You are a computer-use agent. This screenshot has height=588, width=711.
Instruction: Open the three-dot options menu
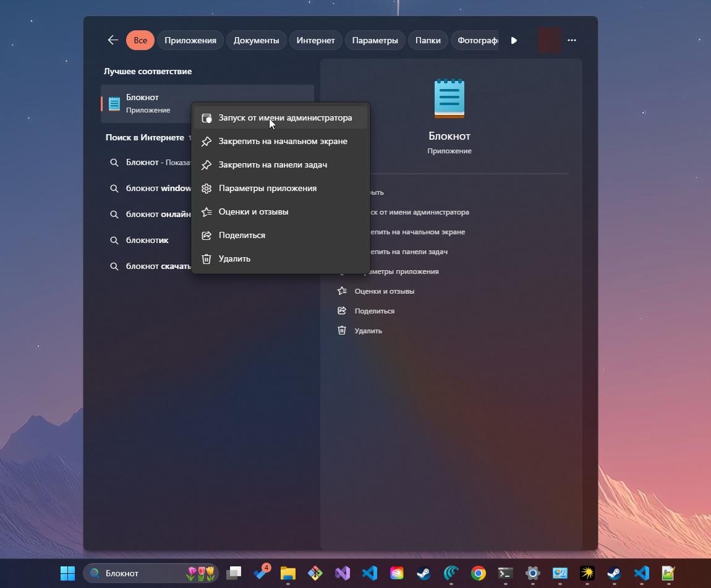point(571,40)
